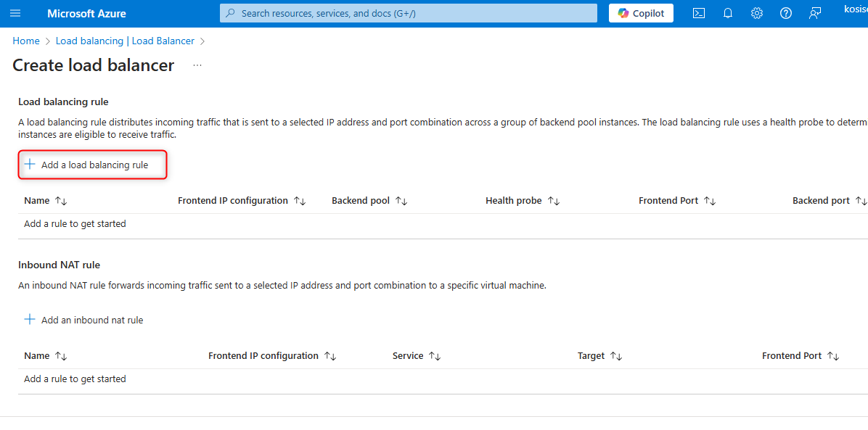Focus the Search resources, services, and docs box
The width and height of the screenshot is (868, 430).
409,13
